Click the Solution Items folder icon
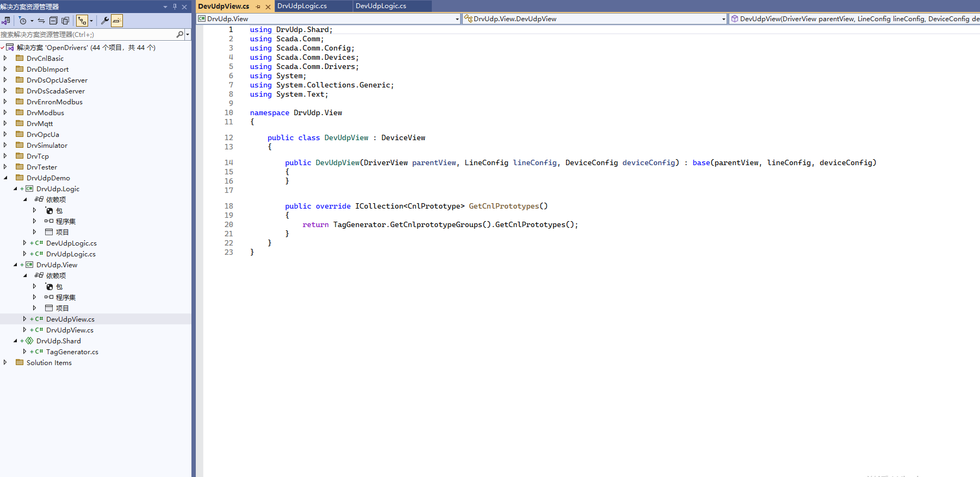The height and width of the screenshot is (477, 980). pos(20,362)
